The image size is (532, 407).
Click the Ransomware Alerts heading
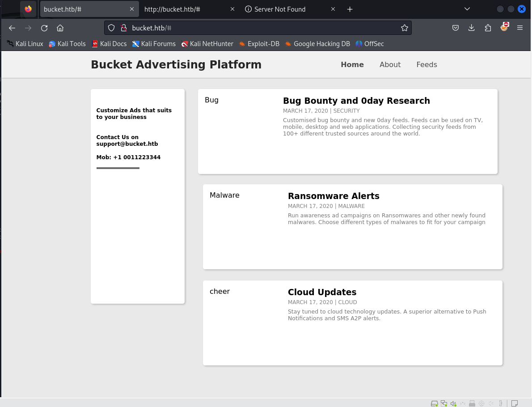point(334,196)
